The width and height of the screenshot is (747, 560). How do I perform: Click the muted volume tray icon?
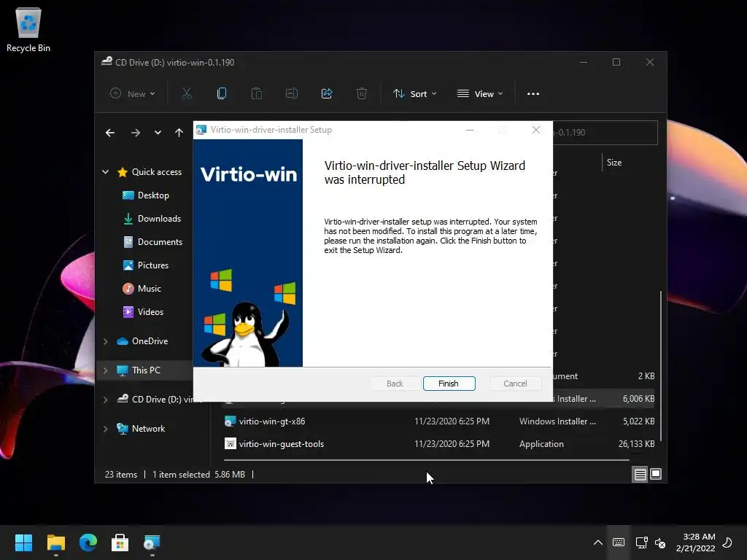coord(660,542)
